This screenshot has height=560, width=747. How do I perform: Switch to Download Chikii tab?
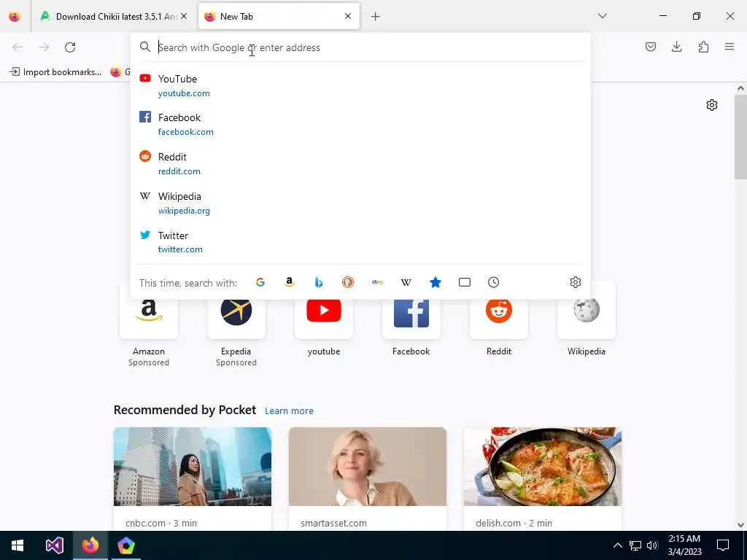point(115,16)
